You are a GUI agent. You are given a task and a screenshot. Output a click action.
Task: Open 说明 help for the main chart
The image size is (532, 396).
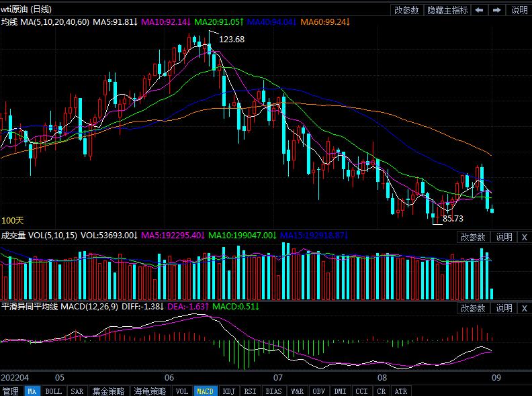[x=519, y=10]
